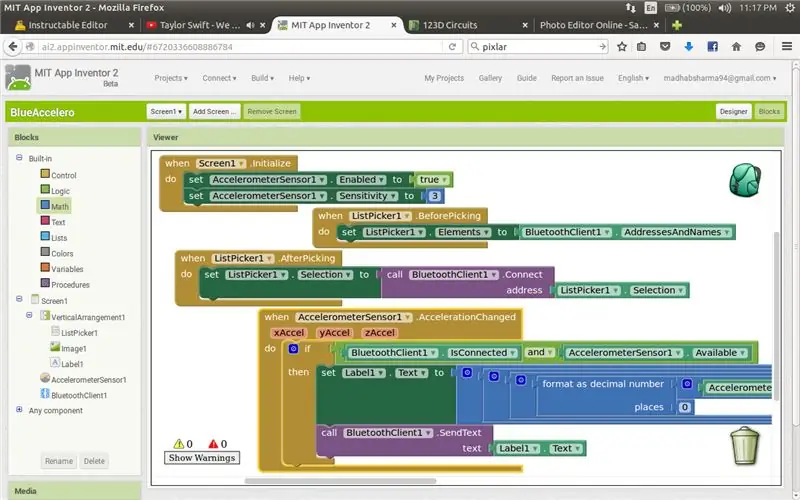The image size is (800, 500).
Task: Click Remove Screen button
Action: tap(272, 111)
